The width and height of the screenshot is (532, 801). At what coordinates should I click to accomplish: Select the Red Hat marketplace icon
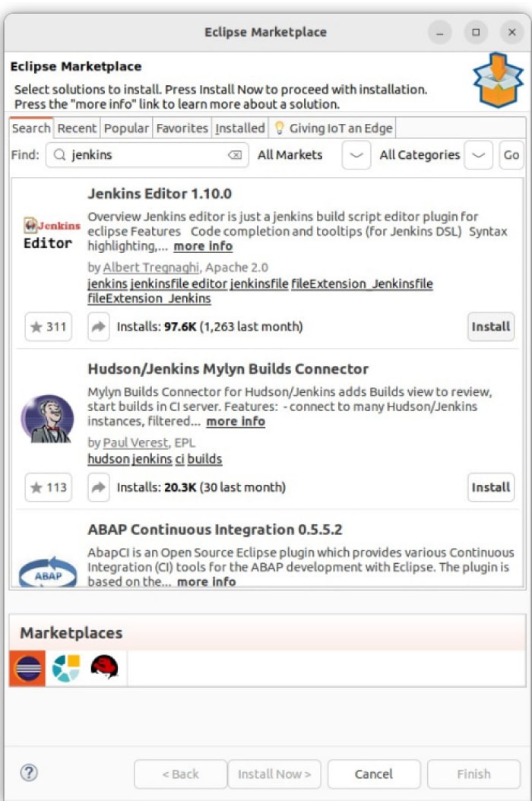pyautogui.click(x=104, y=667)
